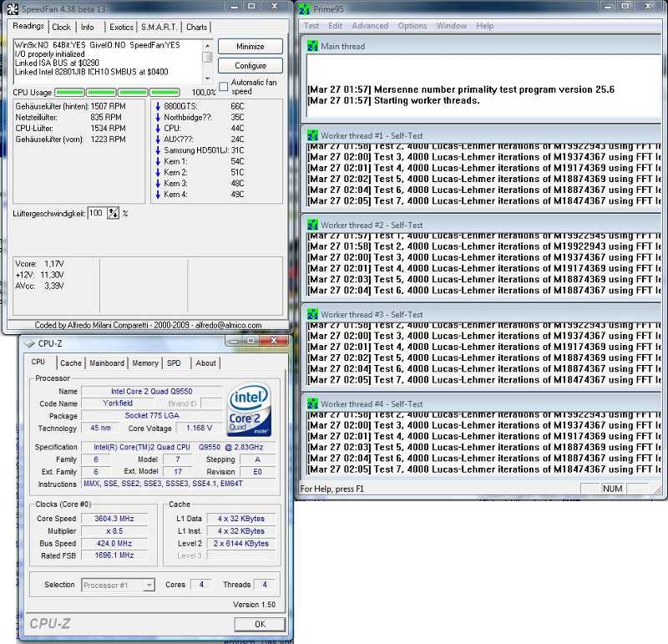This screenshot has height=644, width=668.
Task: Open the SpeedFan Info tab
Action: click(88, 28)
